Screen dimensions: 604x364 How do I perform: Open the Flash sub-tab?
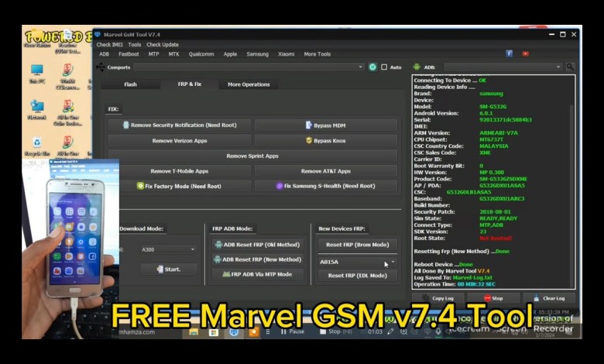coord(130,84)
